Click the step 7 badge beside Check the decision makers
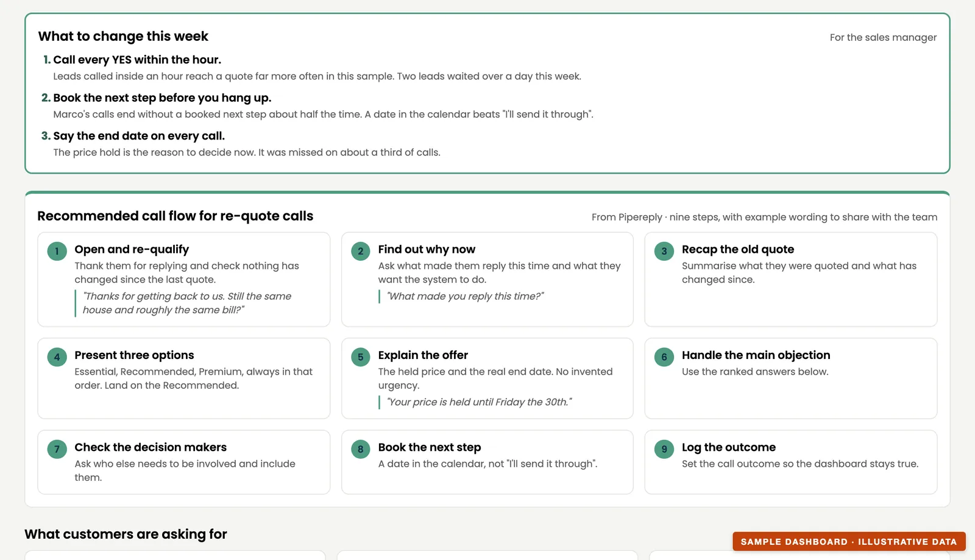 coord(57,449)
